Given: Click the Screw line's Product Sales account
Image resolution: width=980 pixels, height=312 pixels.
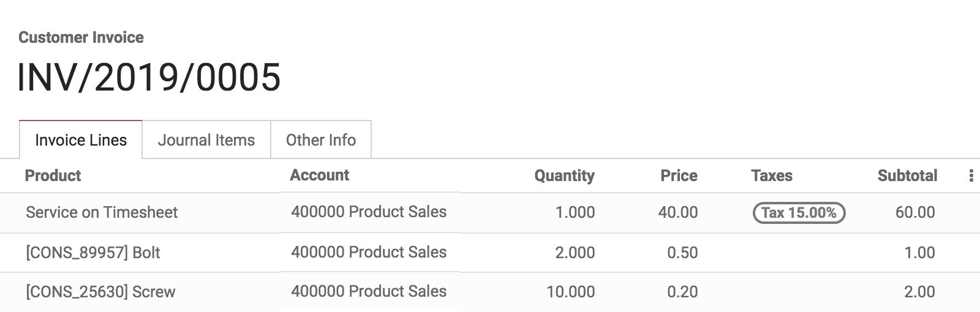Looking at the screenshot, I should (369, 291).
